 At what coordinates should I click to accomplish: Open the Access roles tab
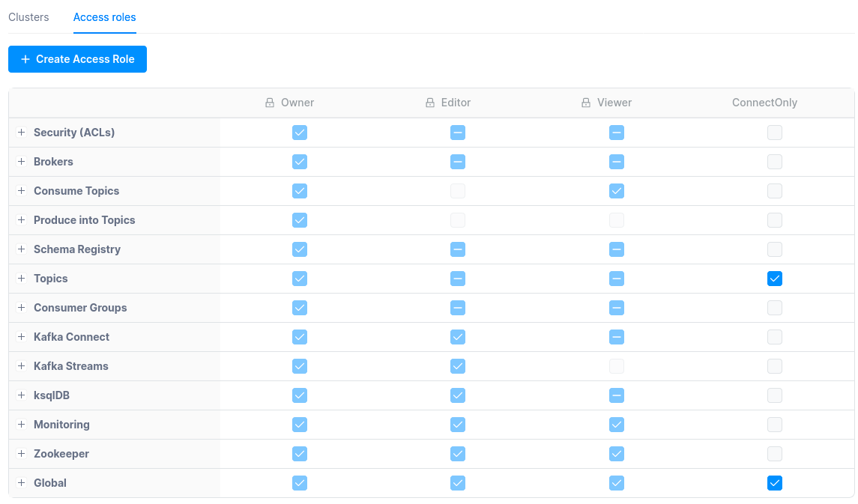click(104, 17)
